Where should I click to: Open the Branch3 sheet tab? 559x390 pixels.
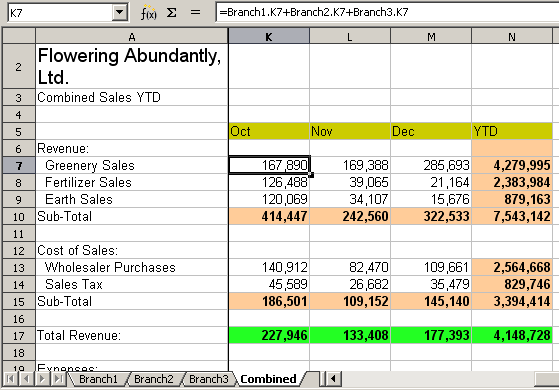click(x=209, y=379)
